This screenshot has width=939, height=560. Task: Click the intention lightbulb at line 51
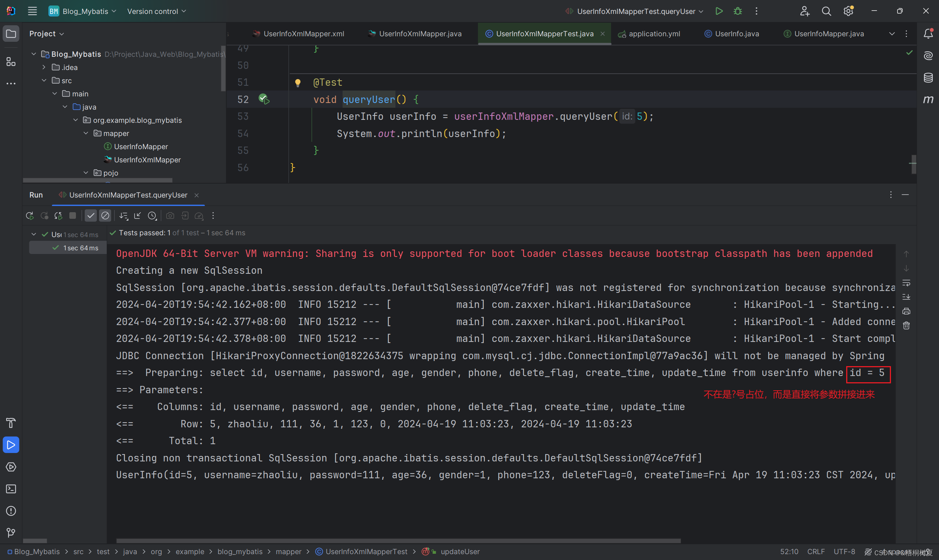pyautogui.click(x=297, y=83)
